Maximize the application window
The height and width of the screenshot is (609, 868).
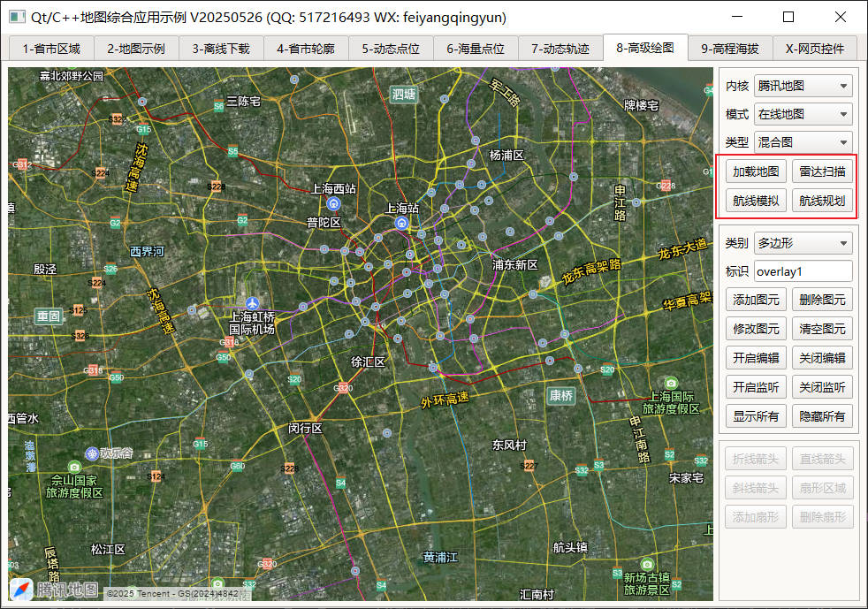[x=788, y=17]
